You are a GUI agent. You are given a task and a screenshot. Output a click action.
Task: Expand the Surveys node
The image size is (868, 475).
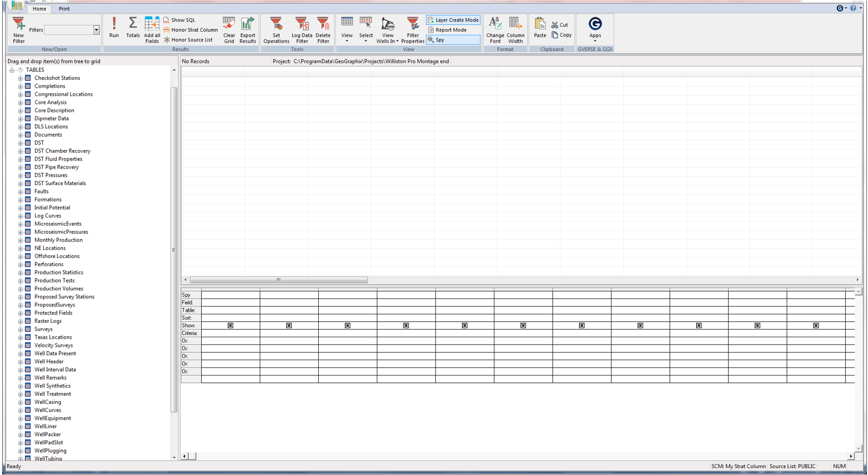[x=20, y=329]
